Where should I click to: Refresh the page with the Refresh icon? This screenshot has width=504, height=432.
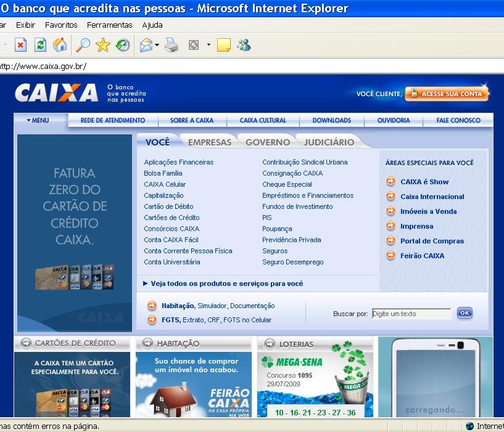[x=41, y=45]
